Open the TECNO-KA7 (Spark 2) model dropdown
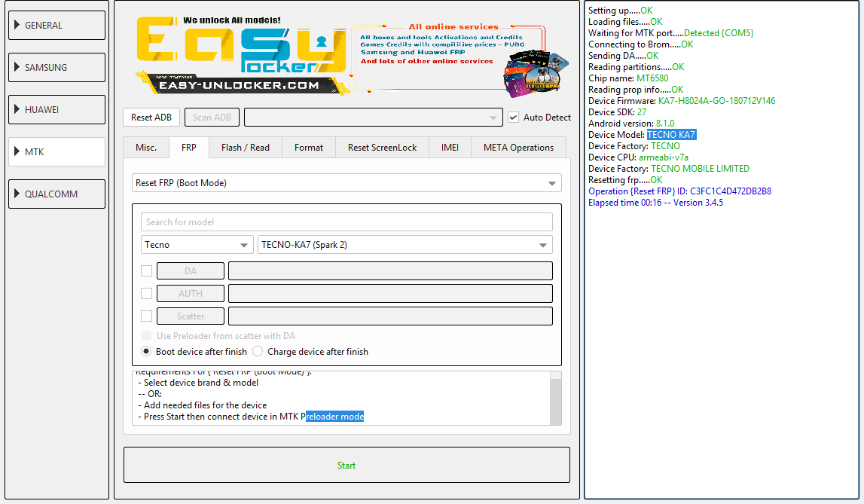This screenshot has height=504, width=864. click(x=405, y=245)
